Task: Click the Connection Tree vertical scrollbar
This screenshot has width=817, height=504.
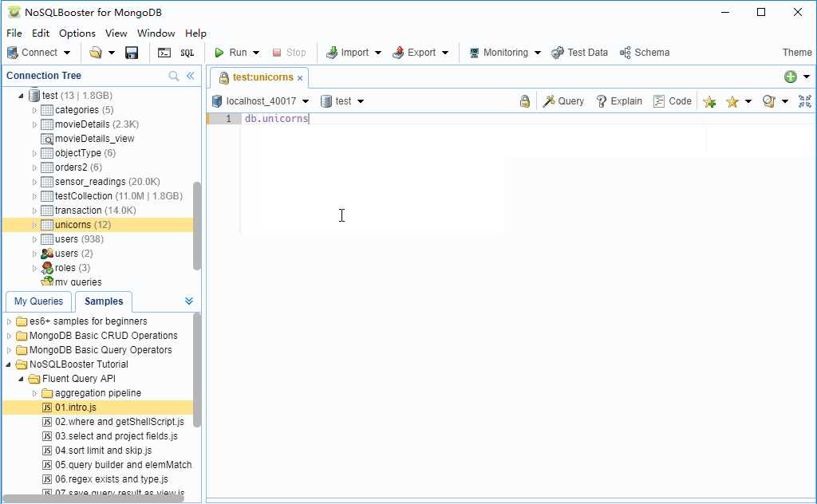Action: pos(196,226)
